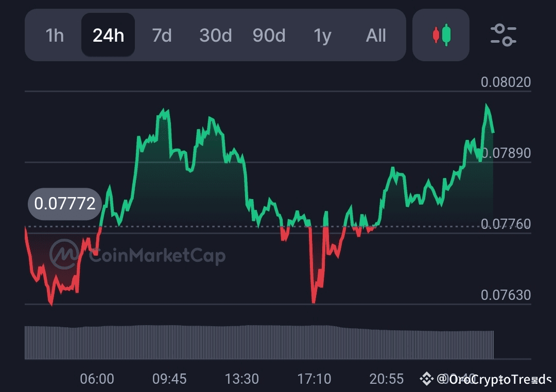Viewport: 556px width, 392px height.
Task: Select the 1h time range
Action: pyautogui.click(x=55, y=35)
